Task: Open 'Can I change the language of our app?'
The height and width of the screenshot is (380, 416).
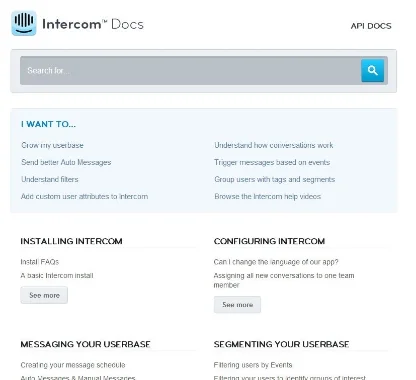Action: (x=276, y=262)
